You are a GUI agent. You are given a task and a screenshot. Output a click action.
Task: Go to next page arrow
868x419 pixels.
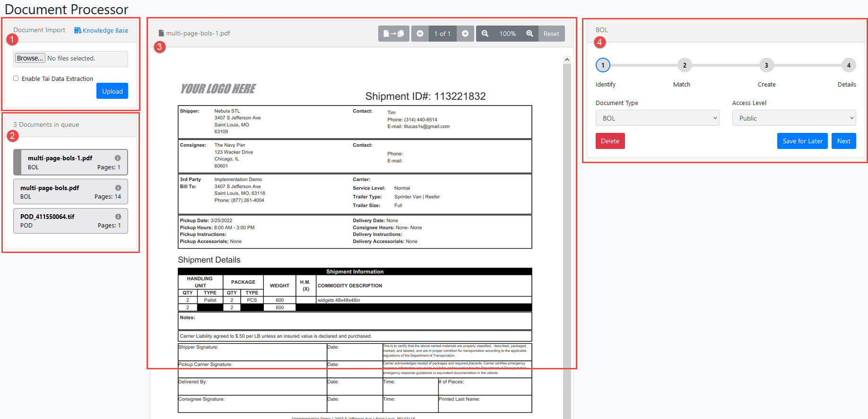tap(465, 34)
